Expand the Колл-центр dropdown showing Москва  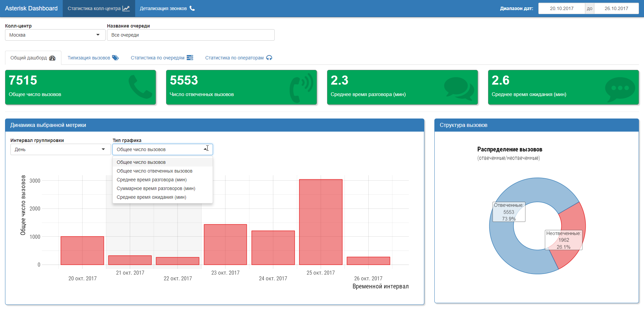(55, 35)
